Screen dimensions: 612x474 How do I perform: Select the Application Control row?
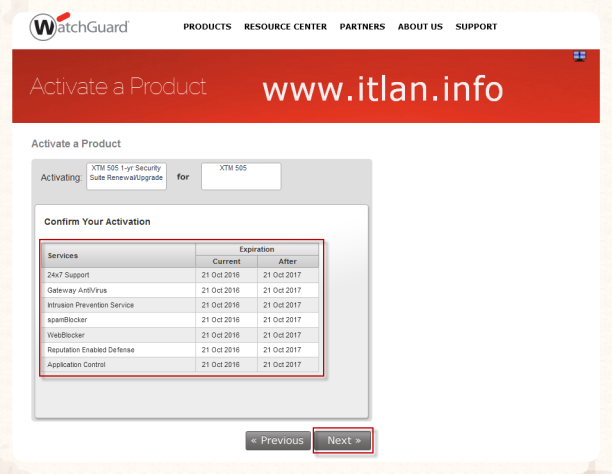(117, 364)
